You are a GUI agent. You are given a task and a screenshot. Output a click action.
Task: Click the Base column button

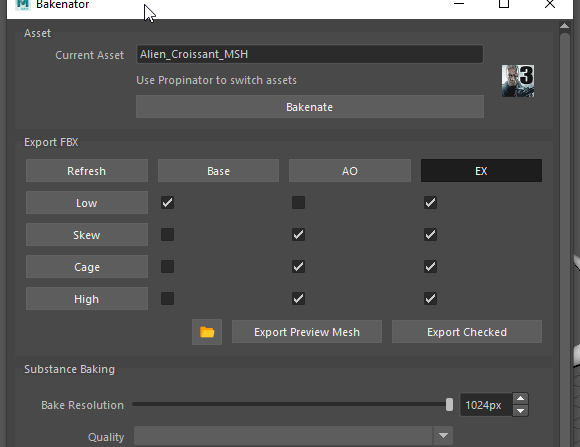coord(218,171)
